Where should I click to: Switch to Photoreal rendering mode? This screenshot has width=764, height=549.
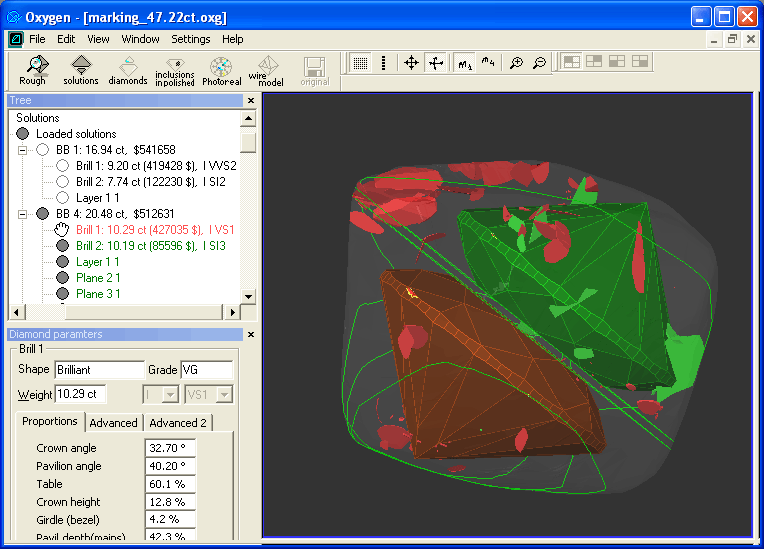click(221, 70)
